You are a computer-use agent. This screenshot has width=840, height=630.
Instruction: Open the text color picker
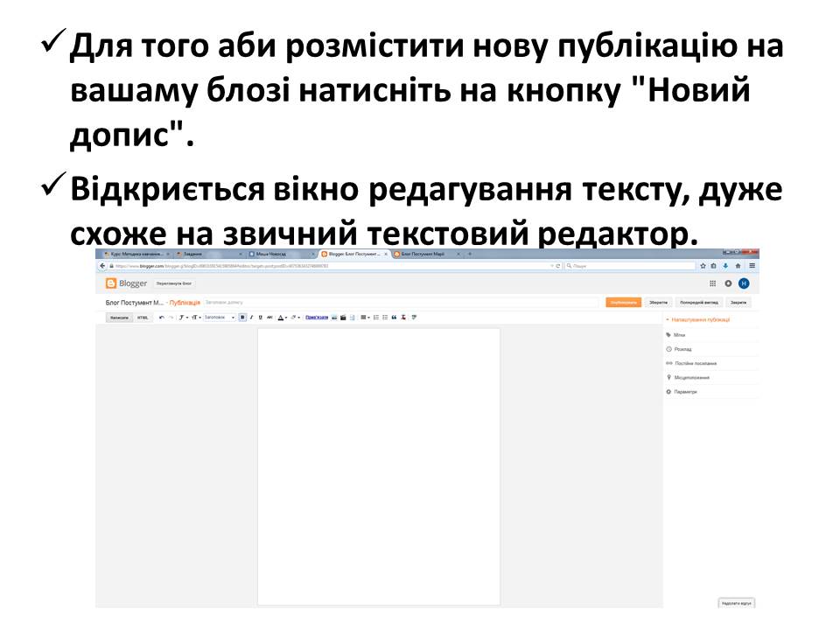pyautogui.click(x=280, y=318)
